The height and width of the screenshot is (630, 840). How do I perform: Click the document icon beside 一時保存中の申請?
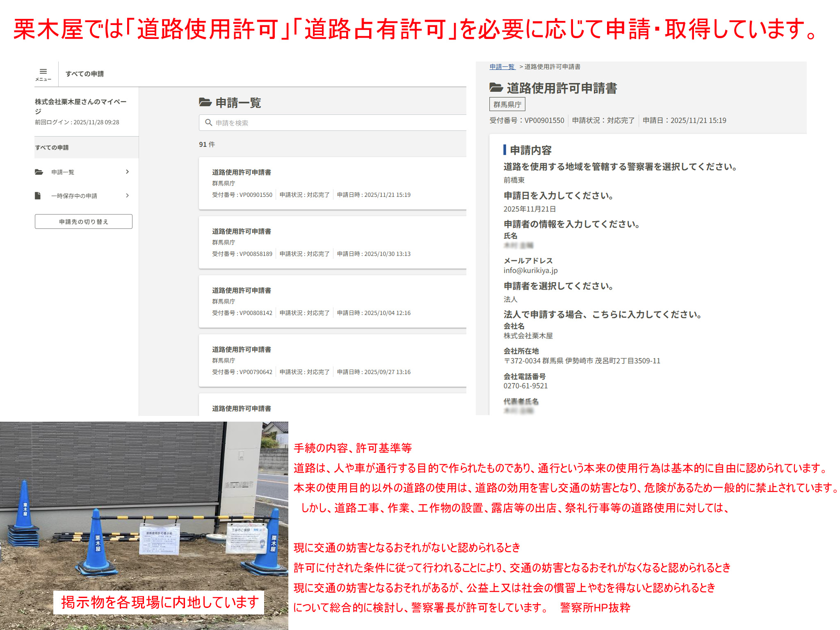[38, 196]
